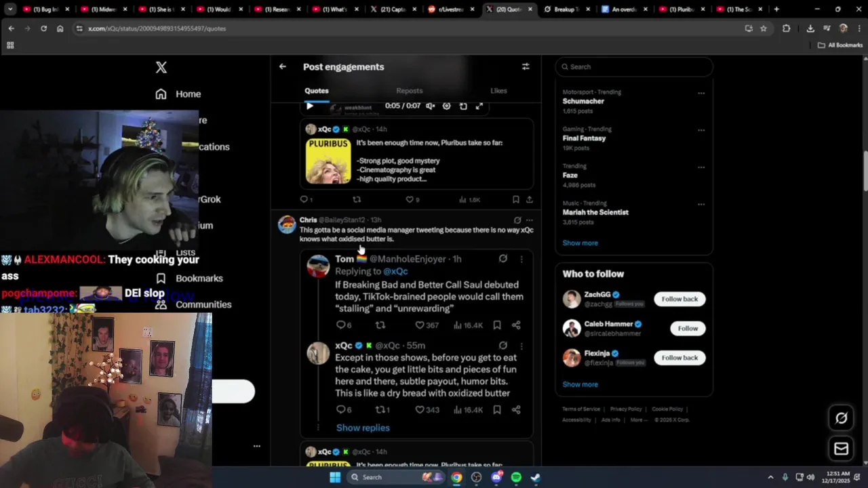Open options for the Final Fantasy trend
The image size is (868, 488).
(x=701, y=130)
